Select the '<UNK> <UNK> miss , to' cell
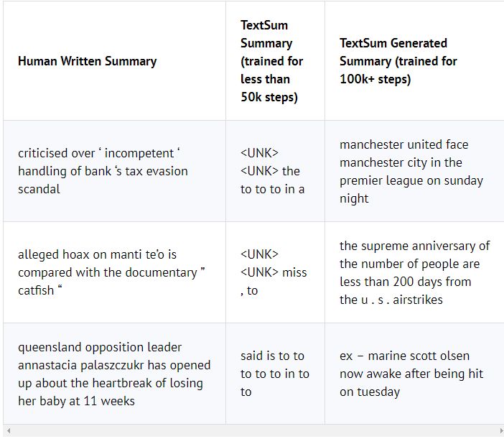This screenshot has width=504, height=439. click(273, 272)
